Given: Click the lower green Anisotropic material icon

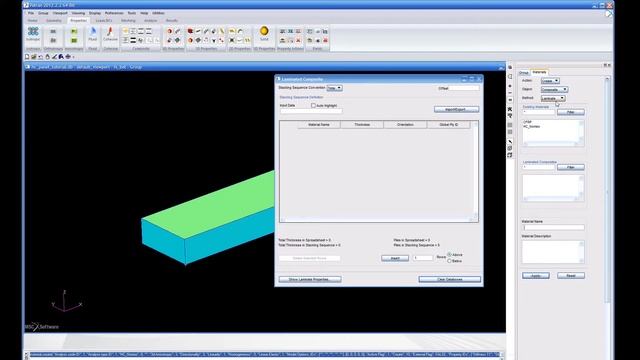Looking at the screenshot, I should coord(74,40).
